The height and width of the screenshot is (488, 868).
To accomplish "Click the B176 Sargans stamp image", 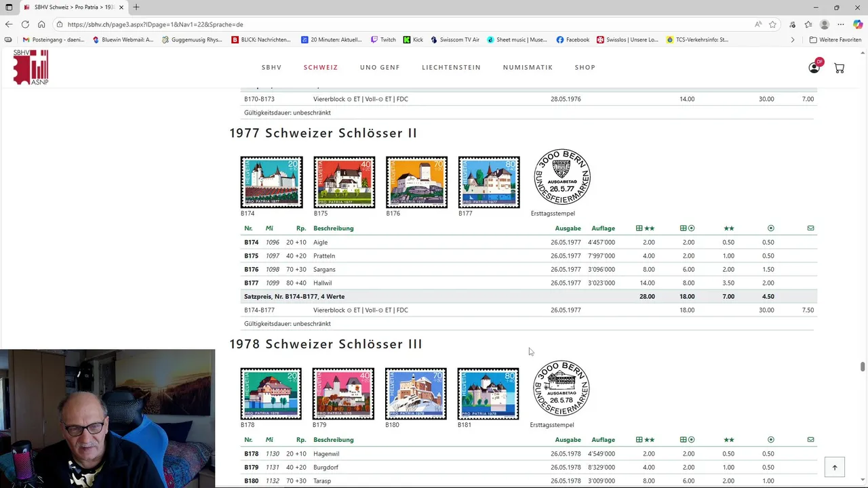I will pos(416,182).
